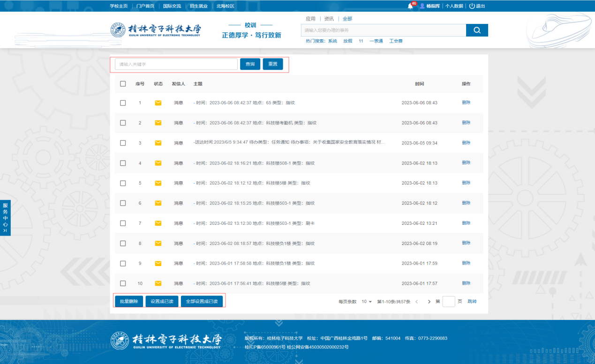Viewport: 595px width, 364px height.
Task: Open 国际交流 in top navigation
Action: coord(172,6)
